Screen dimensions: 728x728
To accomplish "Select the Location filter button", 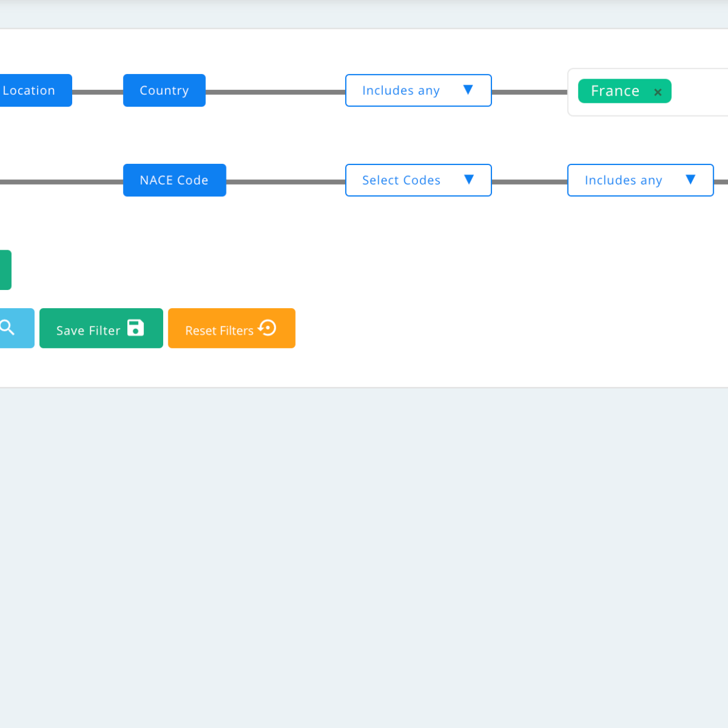I will (x=31, y=90).
